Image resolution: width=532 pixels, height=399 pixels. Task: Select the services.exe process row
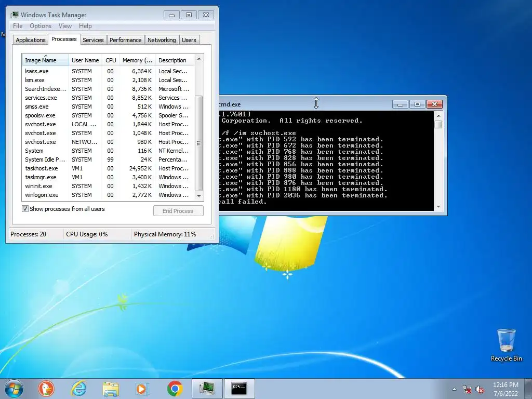click(x=108, y=98)
